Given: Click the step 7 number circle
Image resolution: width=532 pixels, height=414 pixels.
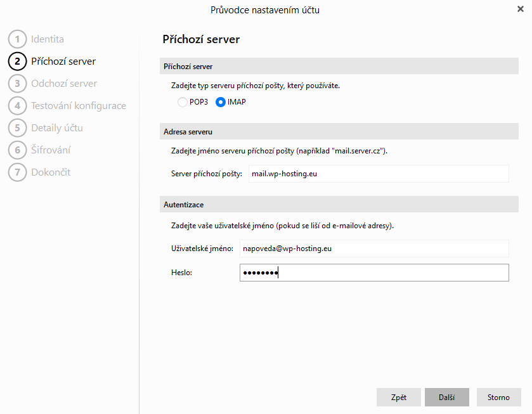Looking at the screenshot, I should pyautogui.click(x=17, y=172).
